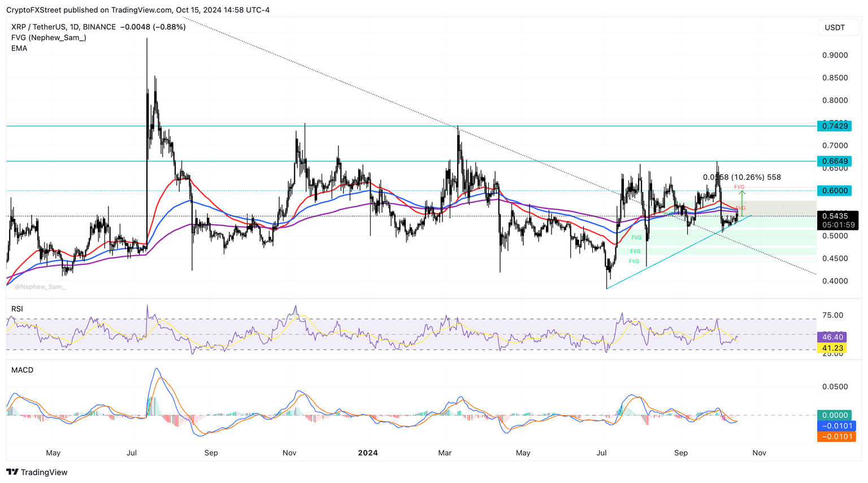Select the 0.6649 cyan price tag
This screenshot has height=483, width=868.
pyautogui.click(x=835, y=161)
